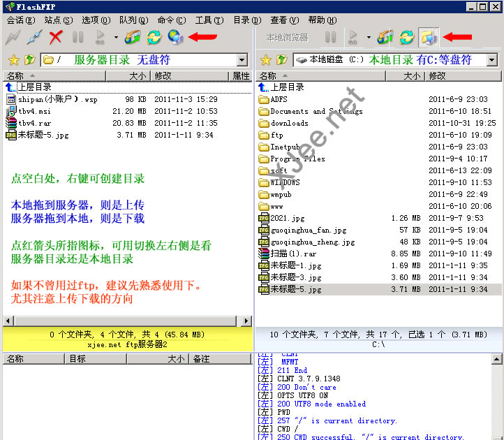Open the local disk C: path dropdown

(x=492, y=60)
